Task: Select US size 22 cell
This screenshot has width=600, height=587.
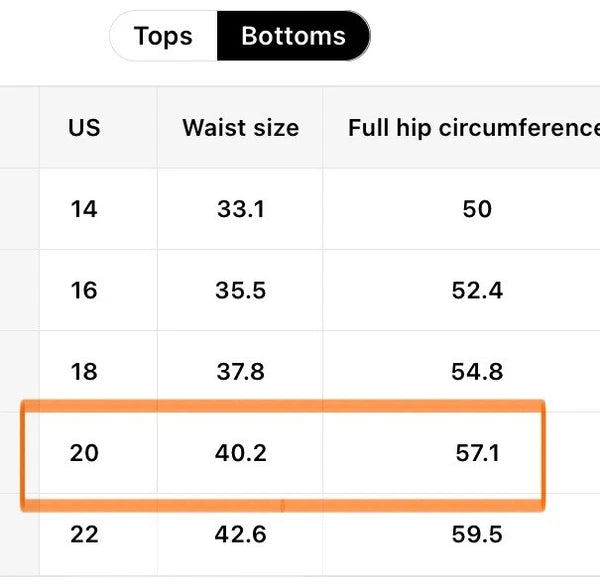Action: click(84, 534)
